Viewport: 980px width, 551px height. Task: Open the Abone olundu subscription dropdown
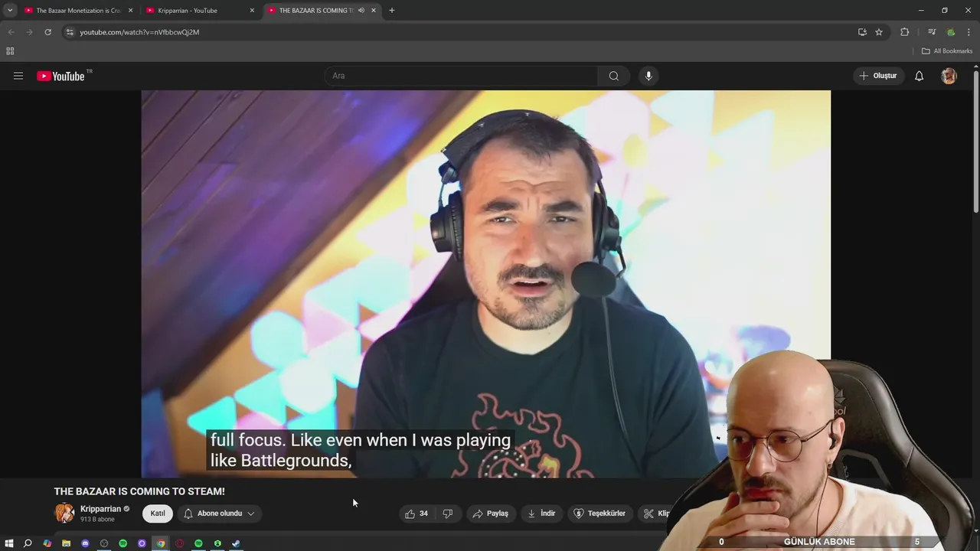point(218,514)
